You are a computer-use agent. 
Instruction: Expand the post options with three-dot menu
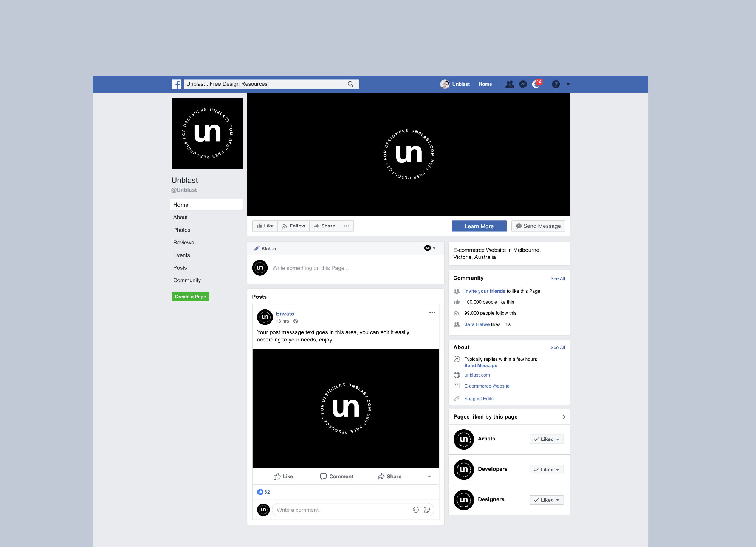(x=432, y=312)
